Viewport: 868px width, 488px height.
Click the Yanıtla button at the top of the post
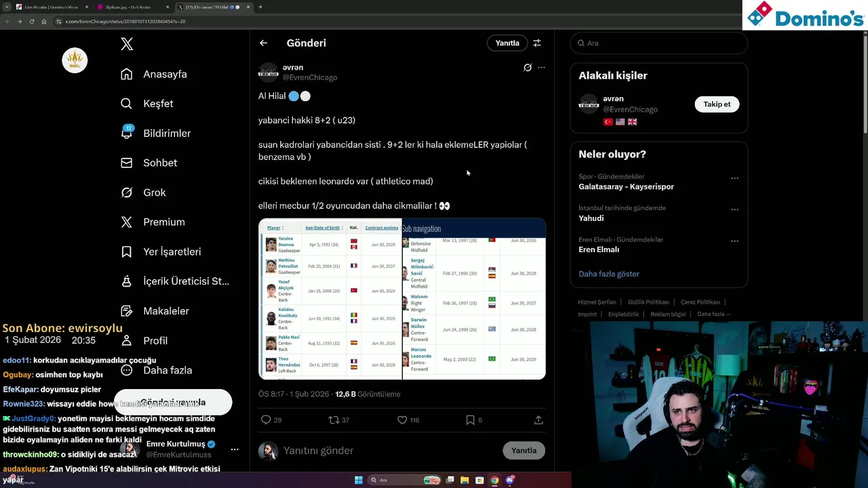(x=507, y=43)
